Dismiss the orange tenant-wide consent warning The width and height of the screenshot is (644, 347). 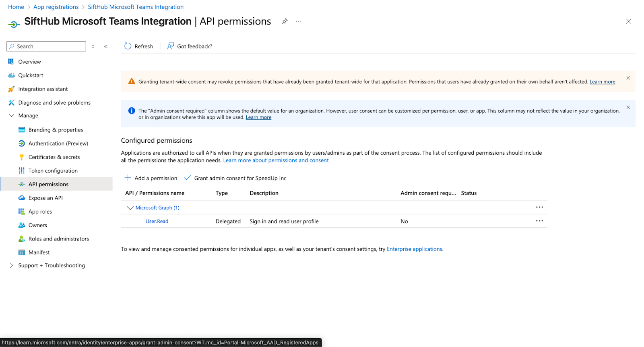628,78
